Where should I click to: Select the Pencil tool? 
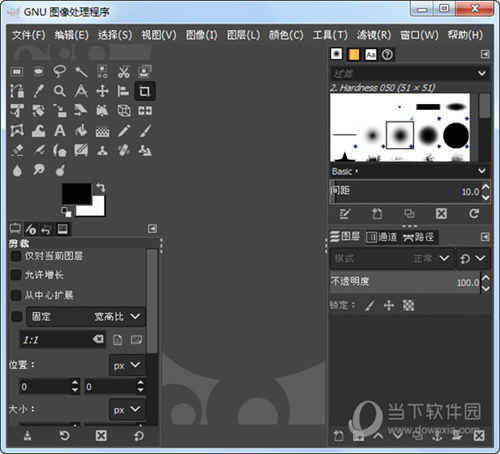[x=123, y=131]
